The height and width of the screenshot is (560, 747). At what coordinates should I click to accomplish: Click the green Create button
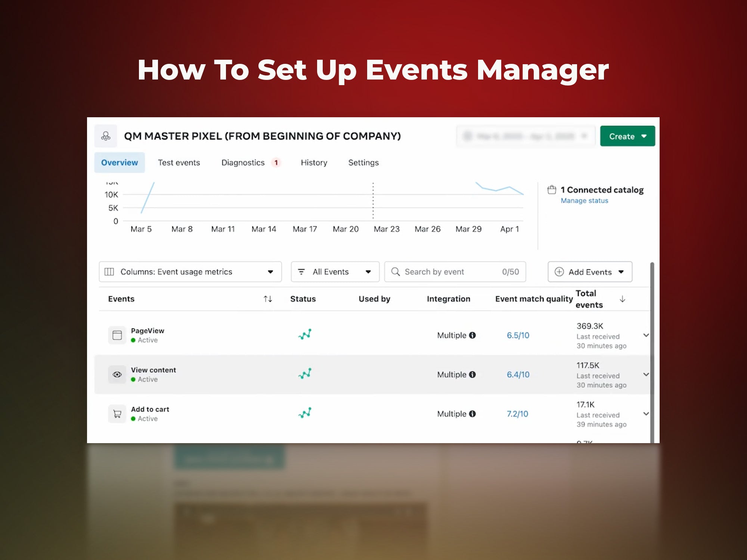pyautogui.click(x=627, y=136)
